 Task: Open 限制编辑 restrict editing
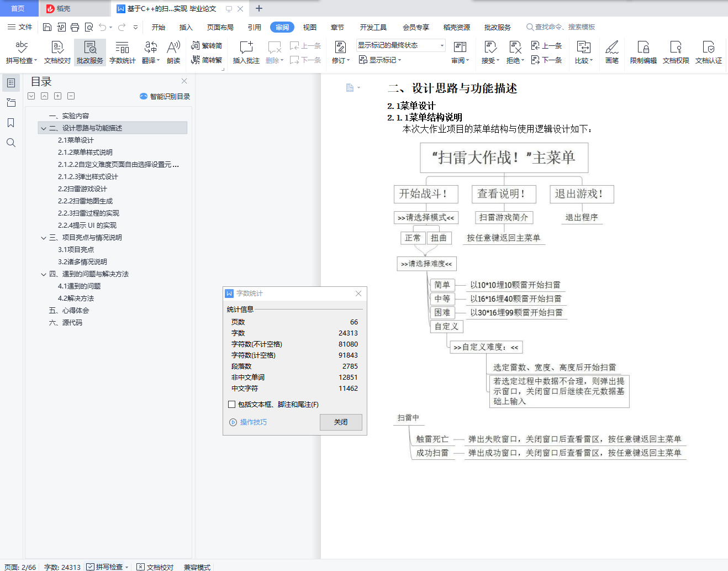pos(643,53)
